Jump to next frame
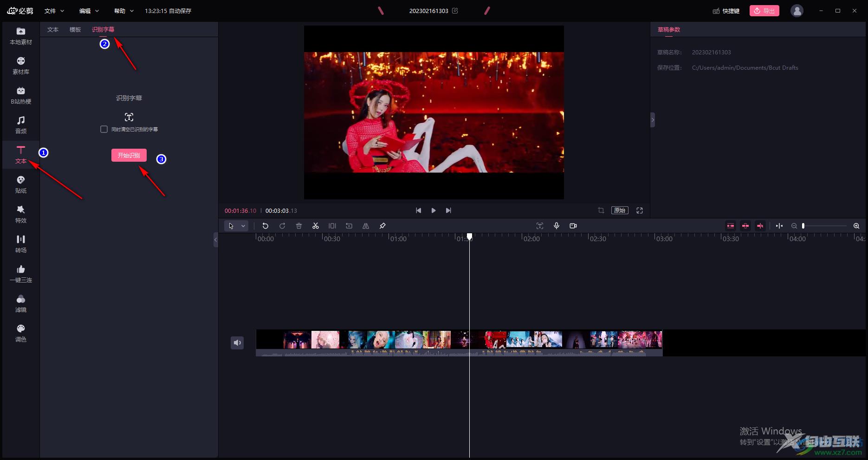 [x=448, y=210]
